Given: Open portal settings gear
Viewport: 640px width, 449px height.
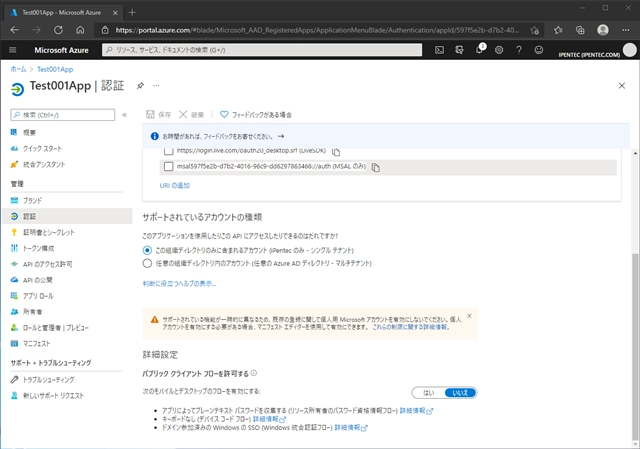Looking at the screenshot, I should coord(499,50).
